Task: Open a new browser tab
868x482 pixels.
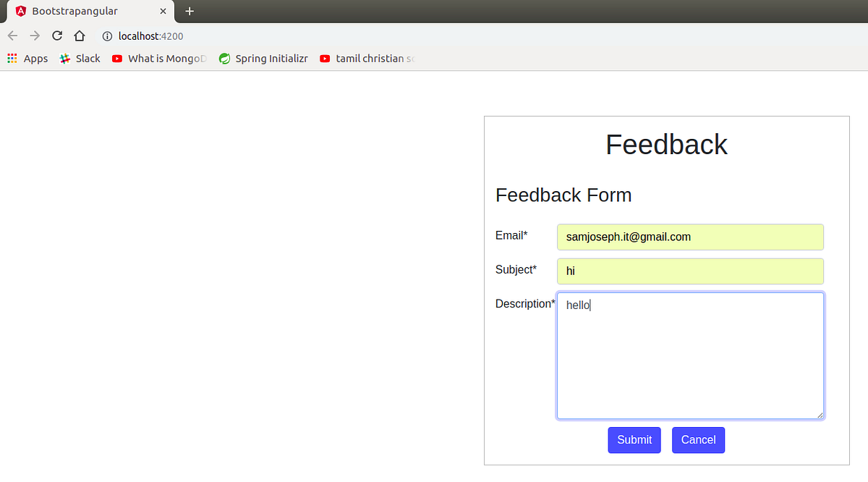Action: point(189,11)
